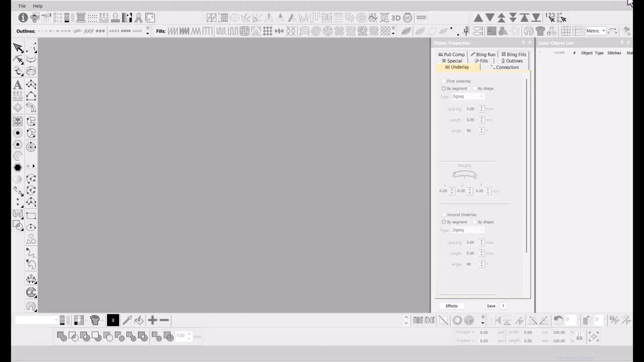This screenshot has width=644, height=362.
Task: Select the arrow selection tool
Action: point(18,48)
